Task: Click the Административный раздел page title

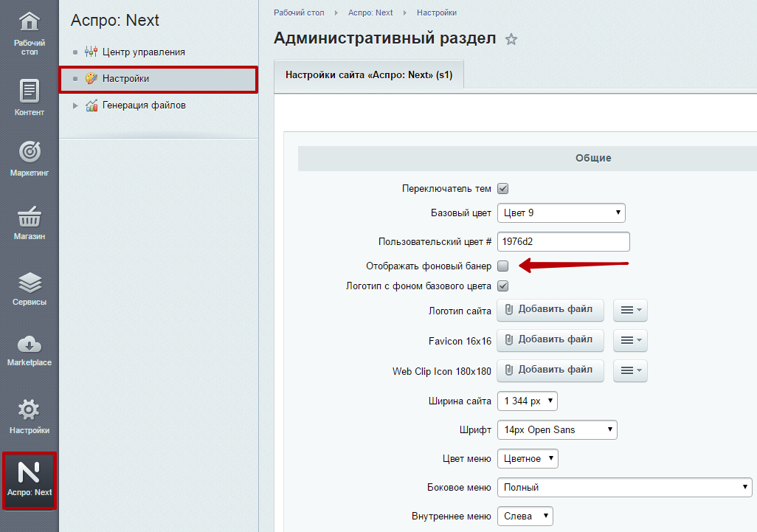Action: point(385,38)
